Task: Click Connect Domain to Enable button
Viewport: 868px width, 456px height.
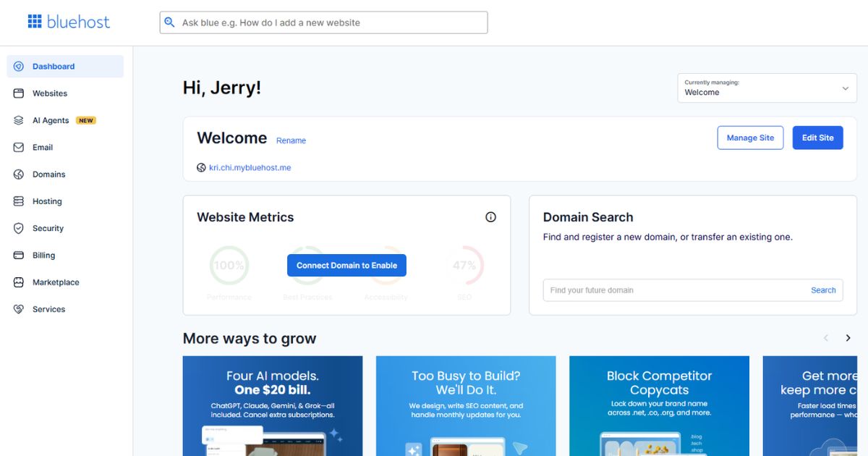Action: coord(346,266)
